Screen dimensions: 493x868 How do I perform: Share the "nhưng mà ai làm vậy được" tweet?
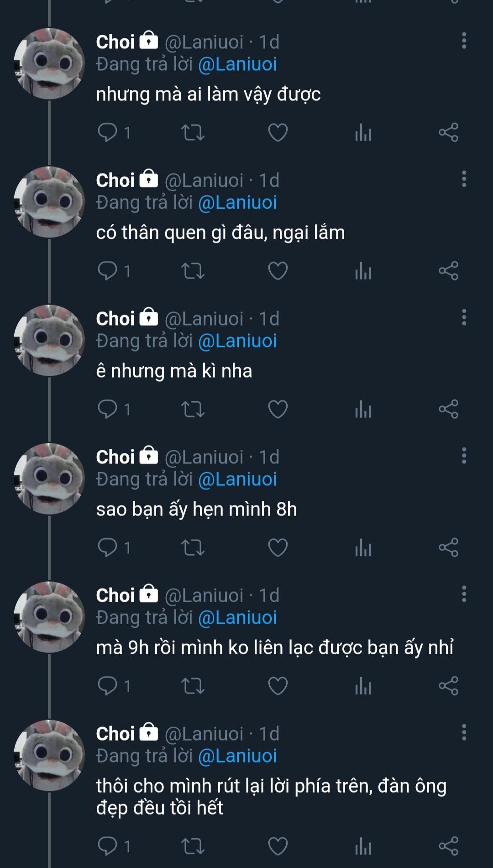click(448, 132)
